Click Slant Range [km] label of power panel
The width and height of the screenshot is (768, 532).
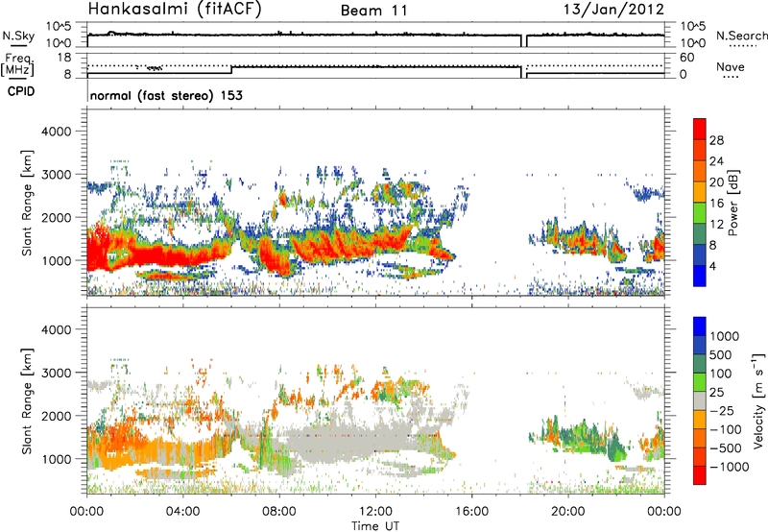click(x=27, y=203)
